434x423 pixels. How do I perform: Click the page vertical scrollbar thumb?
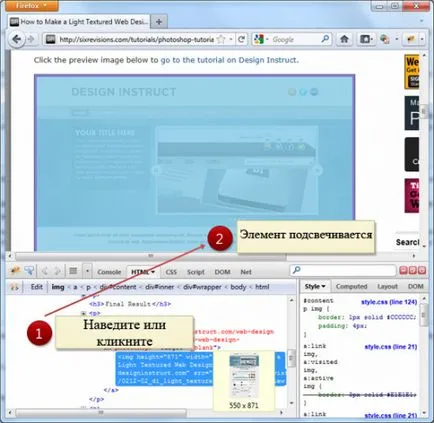point(424,111)
